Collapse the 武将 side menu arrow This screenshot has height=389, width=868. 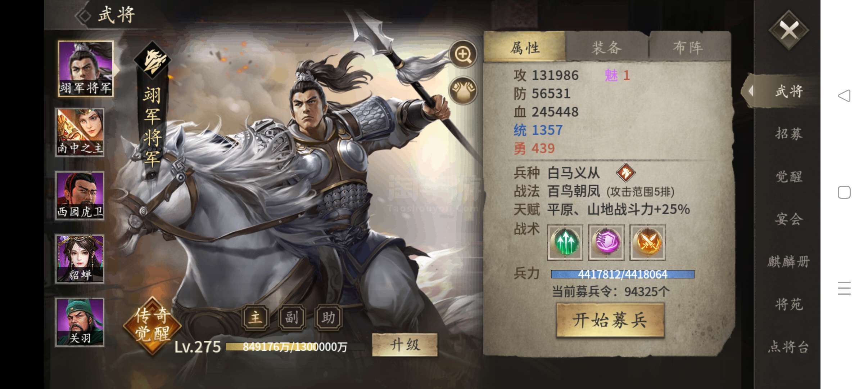pos(751,91)
